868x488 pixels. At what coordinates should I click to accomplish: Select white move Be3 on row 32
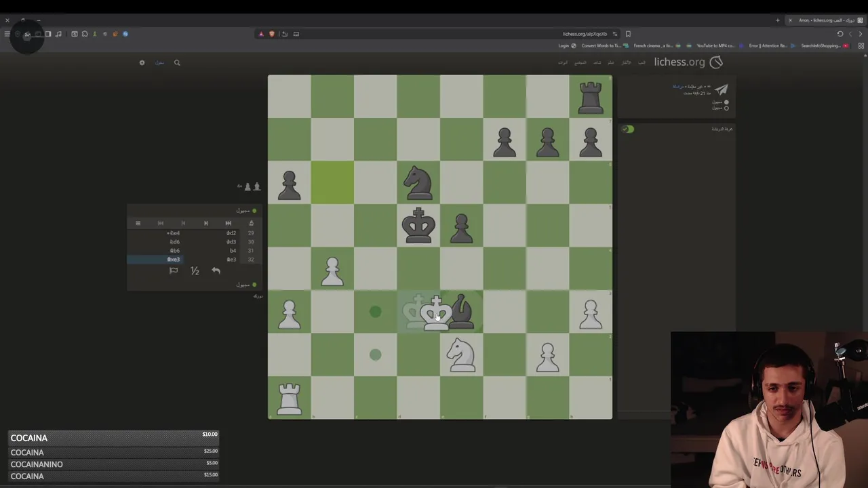(x=231, y=260)
